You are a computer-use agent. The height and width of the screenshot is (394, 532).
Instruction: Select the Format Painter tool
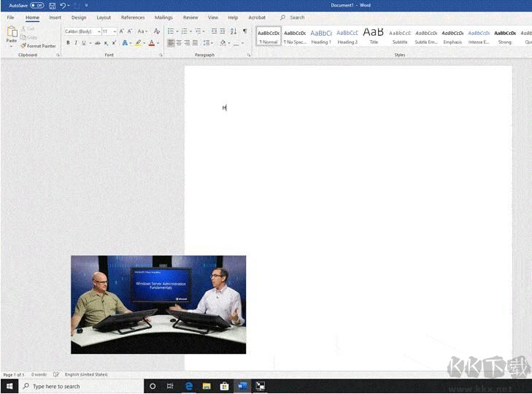tap(40, 46)
